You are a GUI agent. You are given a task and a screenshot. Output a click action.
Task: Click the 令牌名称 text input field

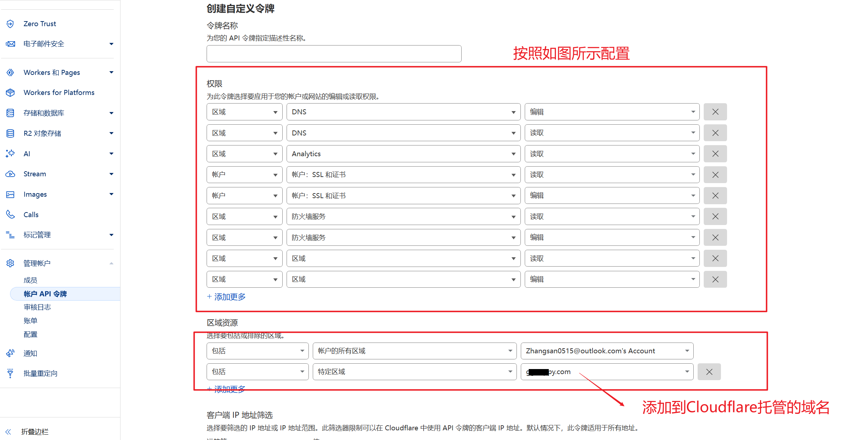pos(334,54)
